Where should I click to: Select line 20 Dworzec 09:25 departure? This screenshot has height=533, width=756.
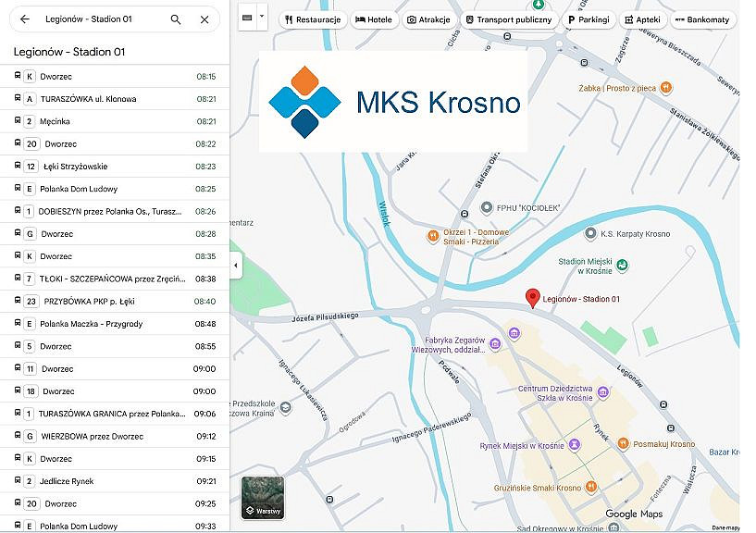(x=115, y=504)
